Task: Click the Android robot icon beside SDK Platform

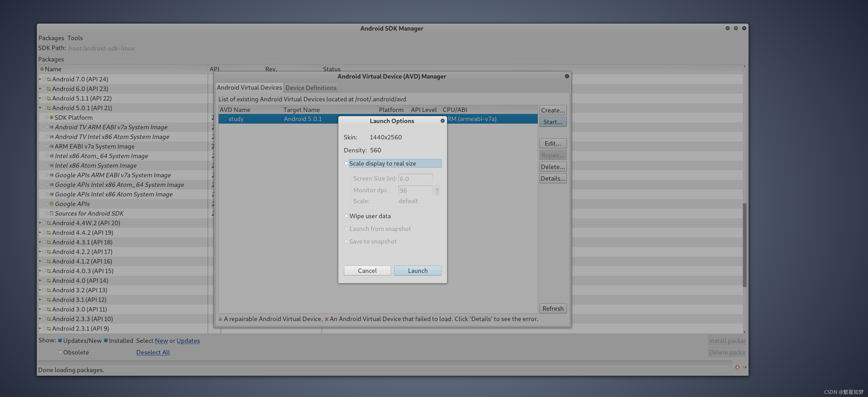Action: [52, 117]
